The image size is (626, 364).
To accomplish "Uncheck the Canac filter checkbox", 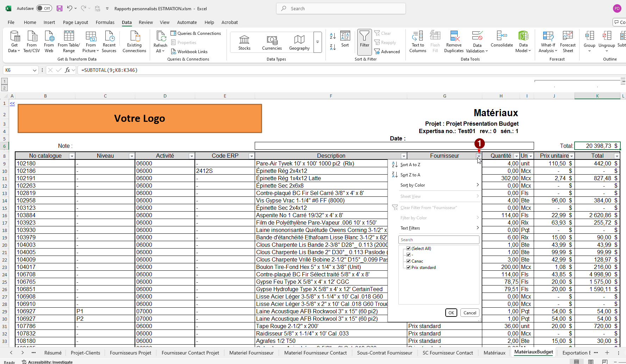I will click(409, 261).
